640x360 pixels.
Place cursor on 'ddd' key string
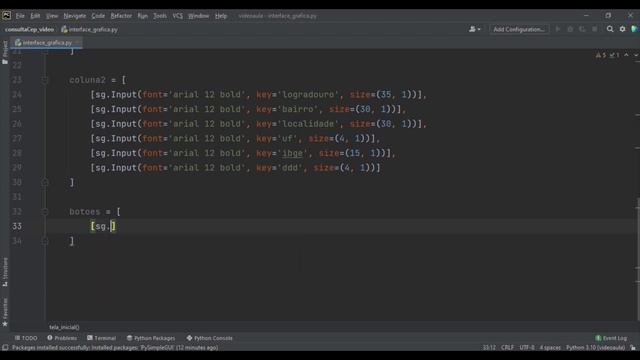[x=290, y=168]
